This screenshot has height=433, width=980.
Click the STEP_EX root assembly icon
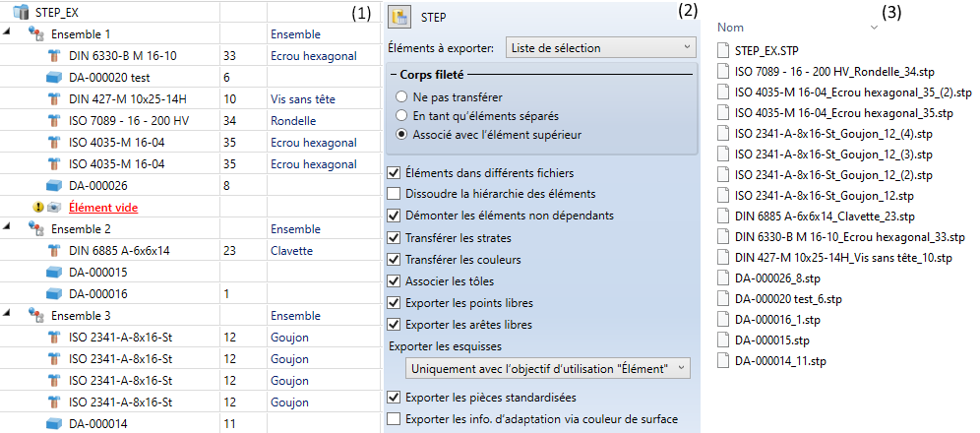tap(22, 12)
